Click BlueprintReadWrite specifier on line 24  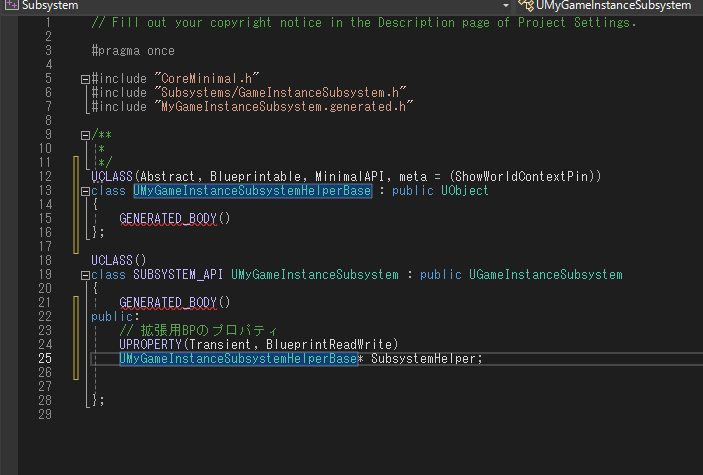[x=329, y=344]
